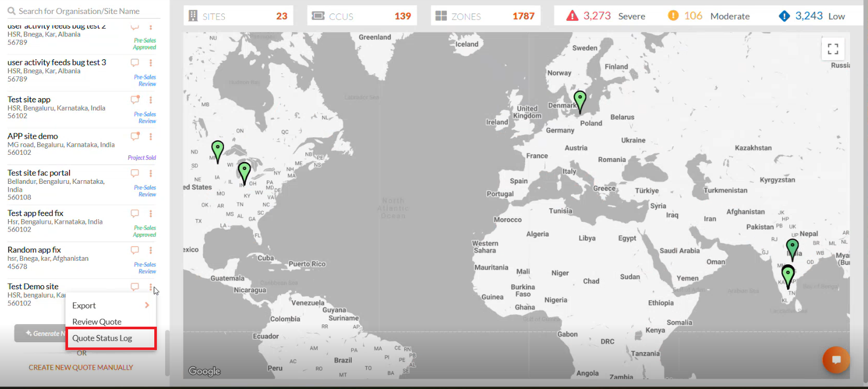The width and height of the screenshot is (868, 389).
Task: Click the 3,273 Severe alerts count
Action: click(x=597, y=16)
